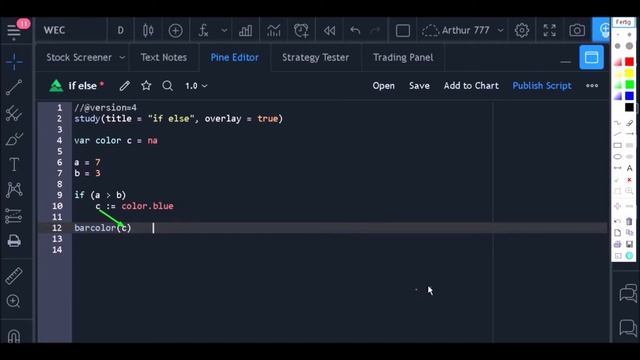This screenshot has height=360, width=640.
Task: Search in Pine Editor magnifier icon
Action: (167, 86)
